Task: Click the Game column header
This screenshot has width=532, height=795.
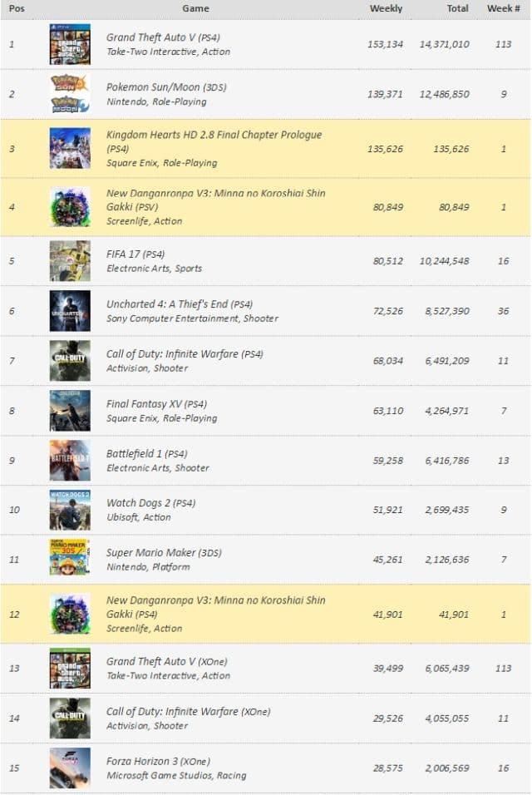Action: (x=195, y=8)
